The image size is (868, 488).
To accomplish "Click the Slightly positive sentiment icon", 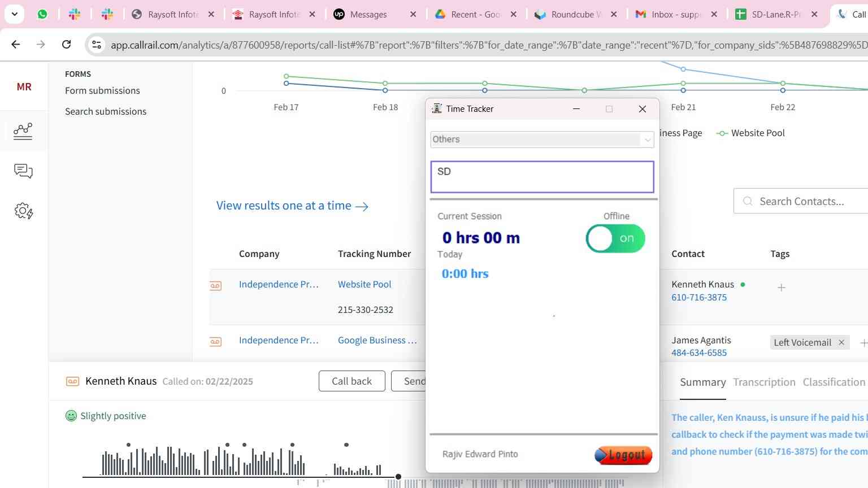I will click(x=71, y=416).
